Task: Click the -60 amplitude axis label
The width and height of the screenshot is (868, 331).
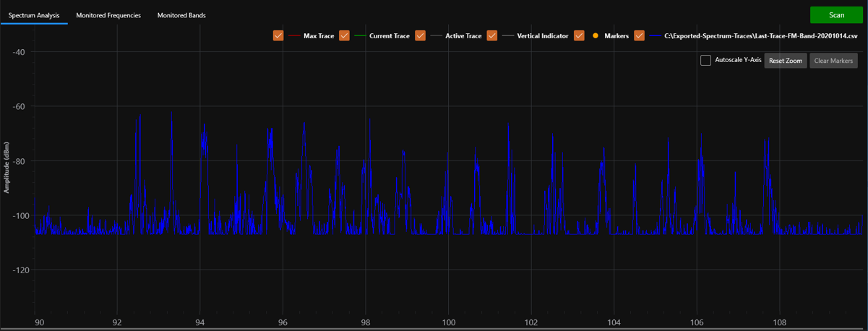Action: [x=18, y=106]
